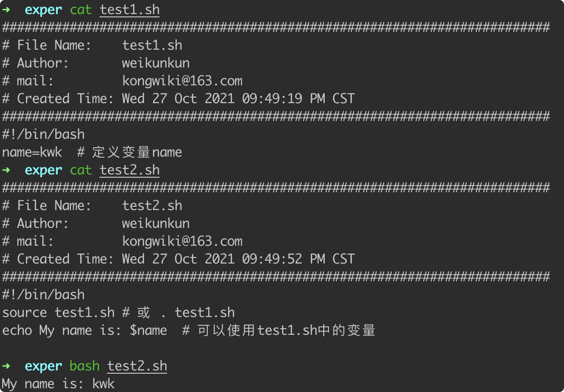The width and height of the screenshot is (564, 392).
Task: Click created time 09:49:19 PM line
Action: [178, 99]
